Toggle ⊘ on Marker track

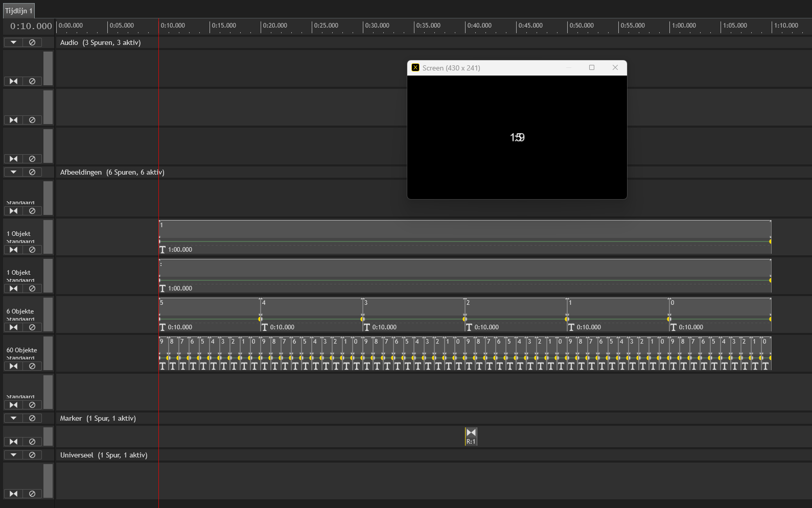[32, 442]
